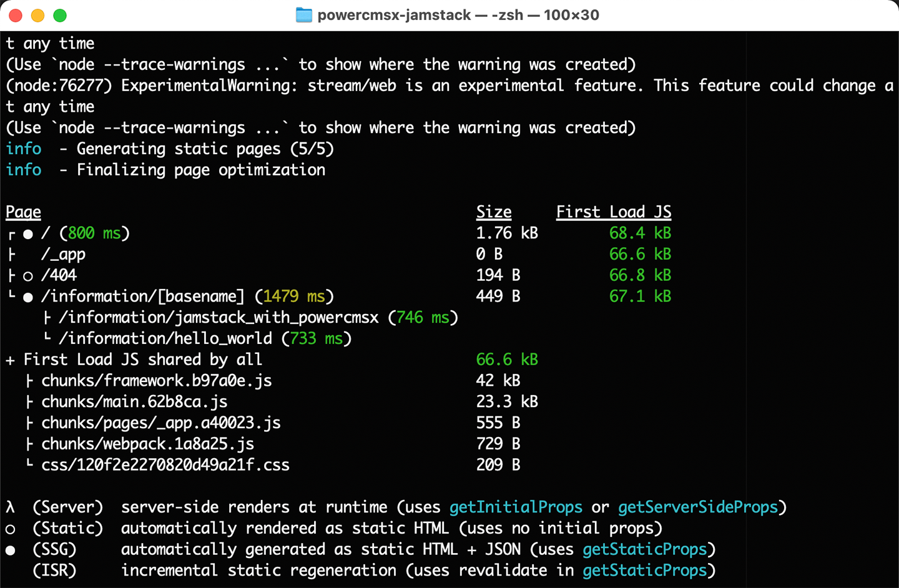Click the '(Static)' legend label

coord(68,529)
